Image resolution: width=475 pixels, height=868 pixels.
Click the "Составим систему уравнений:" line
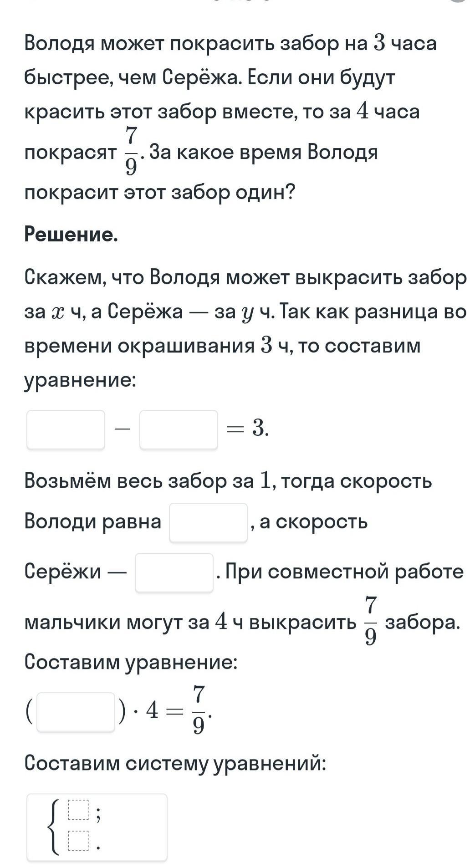pos(175,763)
